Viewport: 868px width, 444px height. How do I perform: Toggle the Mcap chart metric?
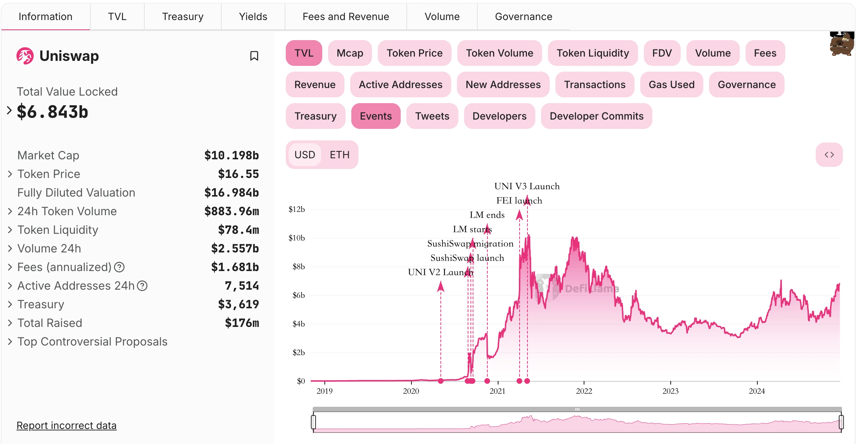click(350, 53)
